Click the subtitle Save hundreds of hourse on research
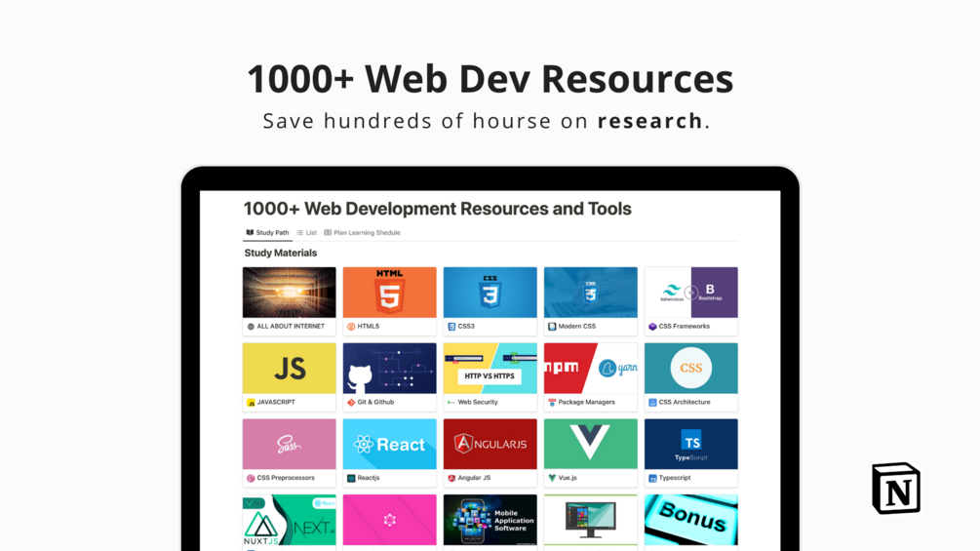The height and width of the screenshot is (551, 980). 487,121
